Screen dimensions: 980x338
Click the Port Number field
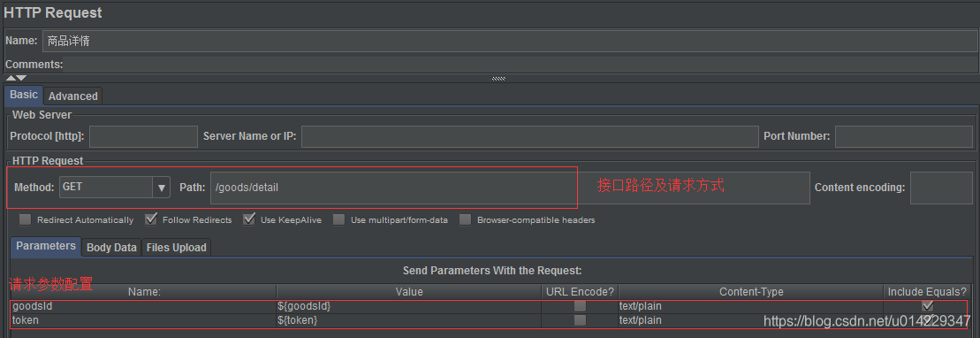904,136
